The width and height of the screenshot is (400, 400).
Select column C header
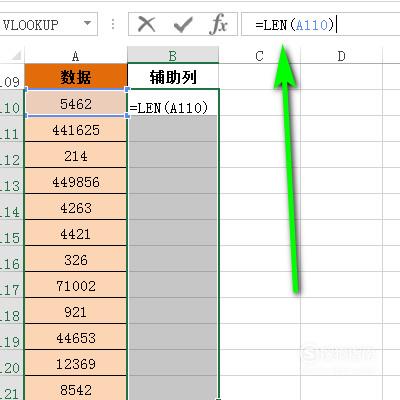[259, 55]
